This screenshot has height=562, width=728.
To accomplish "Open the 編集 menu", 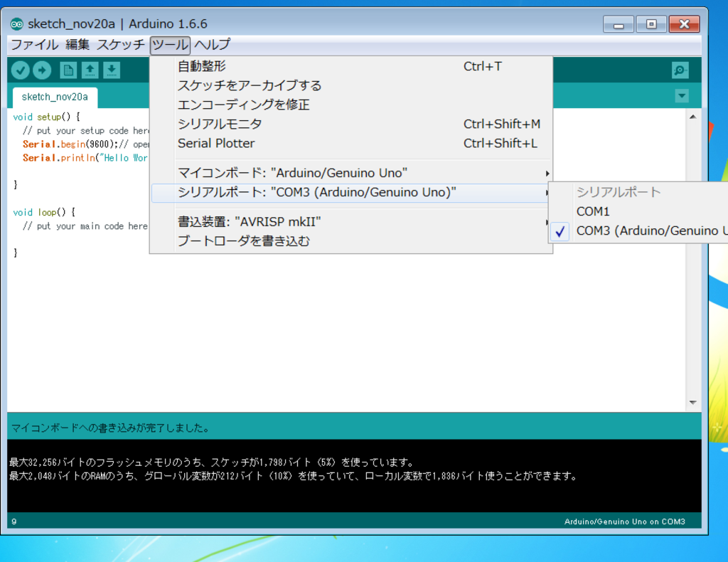I will [77, 45].
